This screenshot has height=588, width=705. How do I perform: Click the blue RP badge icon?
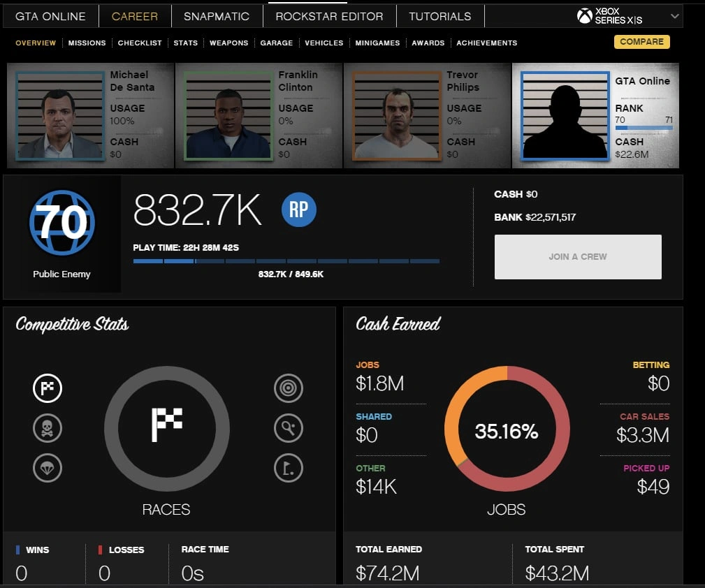[x=298, y=210]
